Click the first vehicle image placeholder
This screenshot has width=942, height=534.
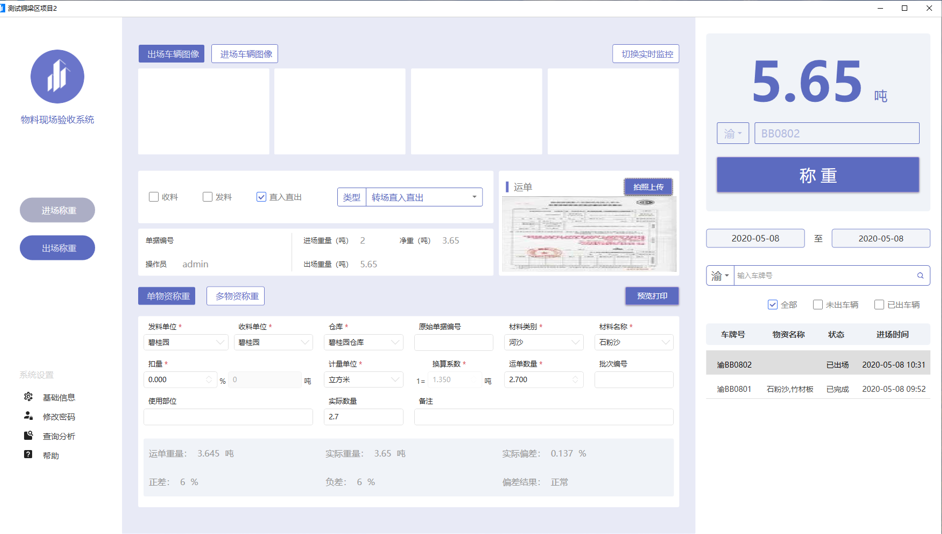pos(204,111)
